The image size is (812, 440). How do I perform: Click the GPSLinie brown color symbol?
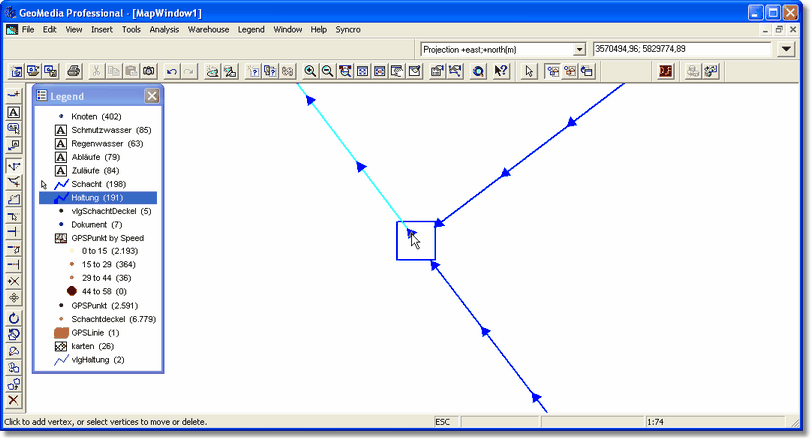coord(61,332)
